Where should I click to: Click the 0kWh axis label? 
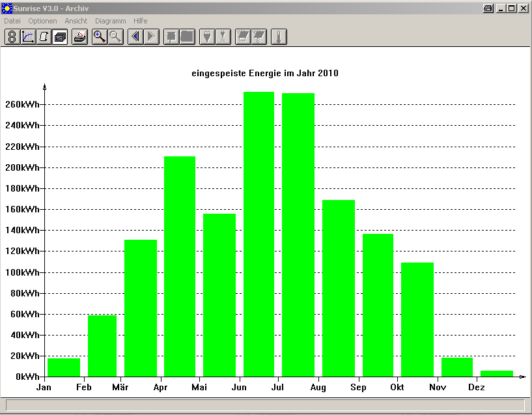pyautogui.click(x=27, y=377)
